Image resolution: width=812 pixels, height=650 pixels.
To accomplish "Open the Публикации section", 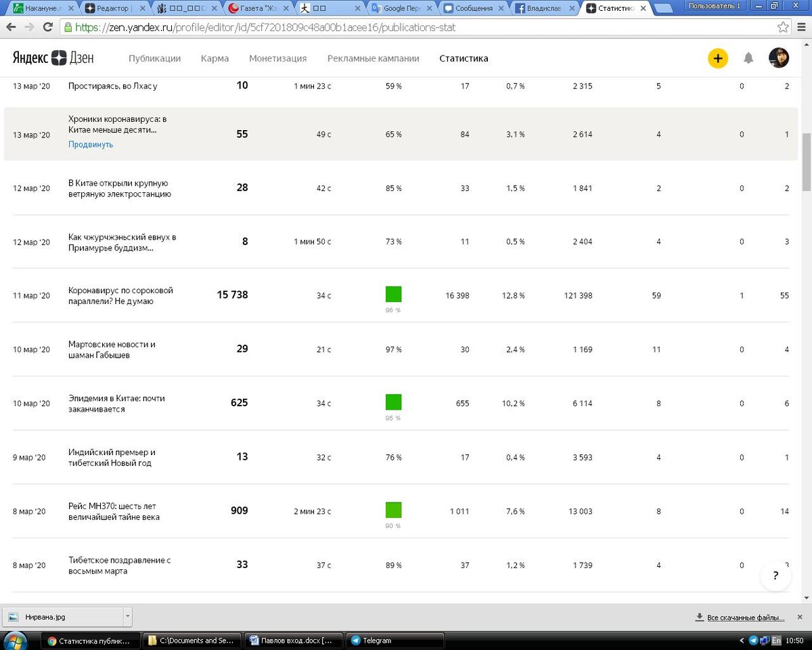I will coord(155,58).
